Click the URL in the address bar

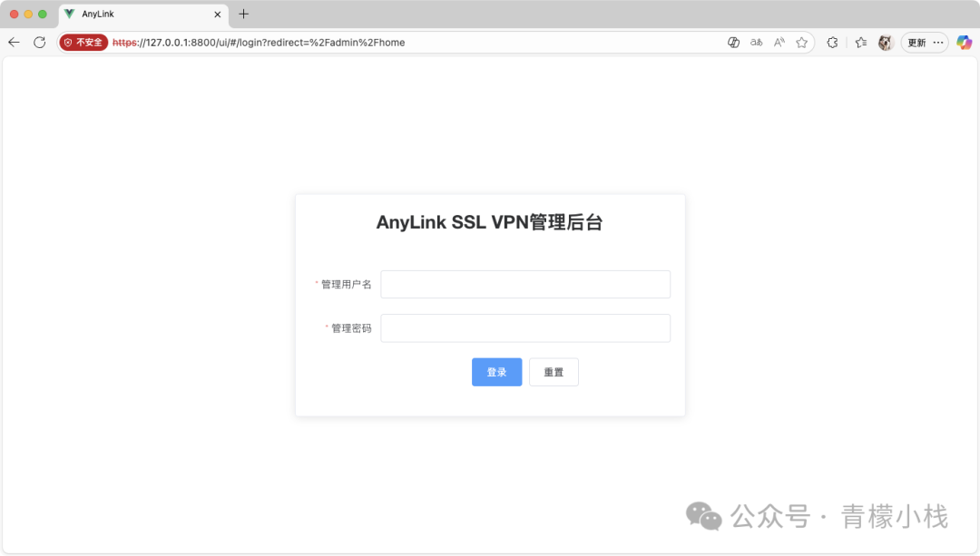pos(259,43)
